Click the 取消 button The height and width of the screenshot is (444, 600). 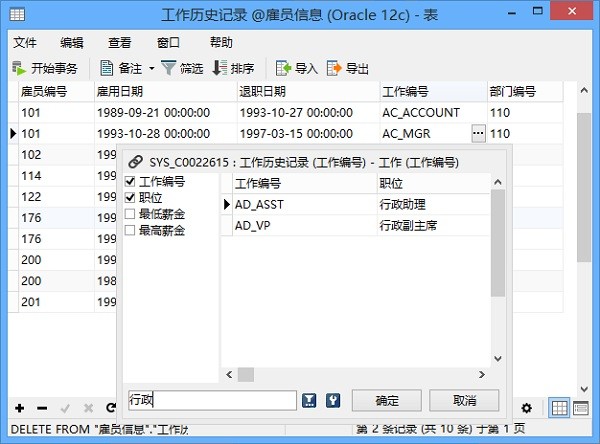pyautogui.click(x=464, y=400)
